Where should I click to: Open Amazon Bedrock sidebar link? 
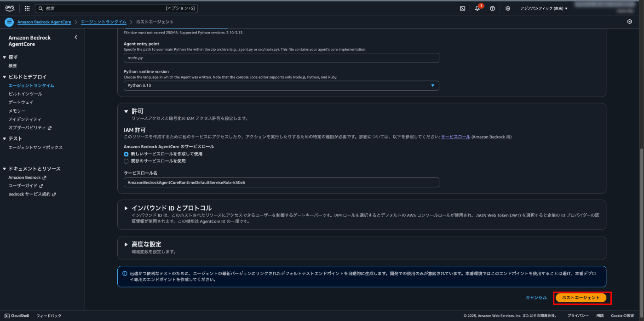27,178
